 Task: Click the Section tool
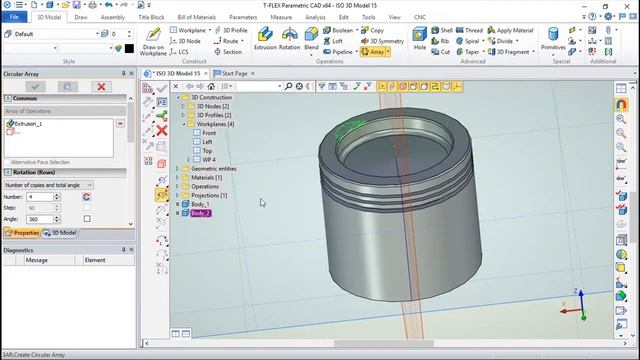tap(228, 52)
